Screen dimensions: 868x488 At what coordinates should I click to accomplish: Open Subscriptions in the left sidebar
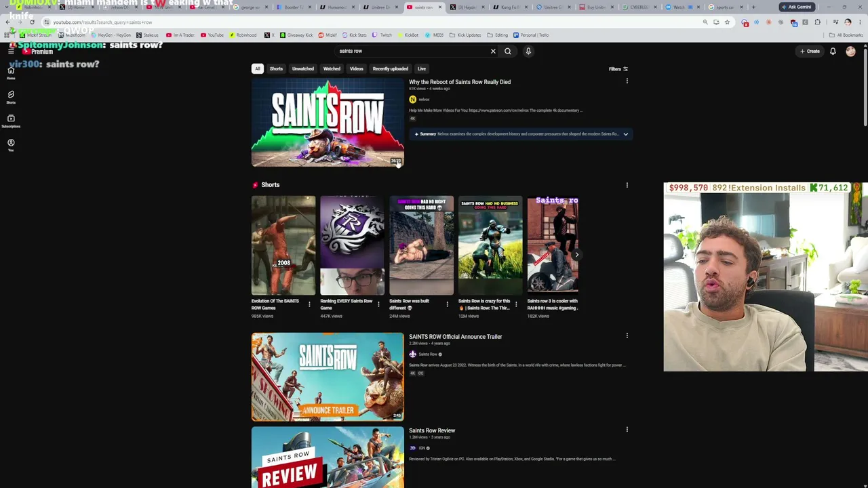coord(11,121)
